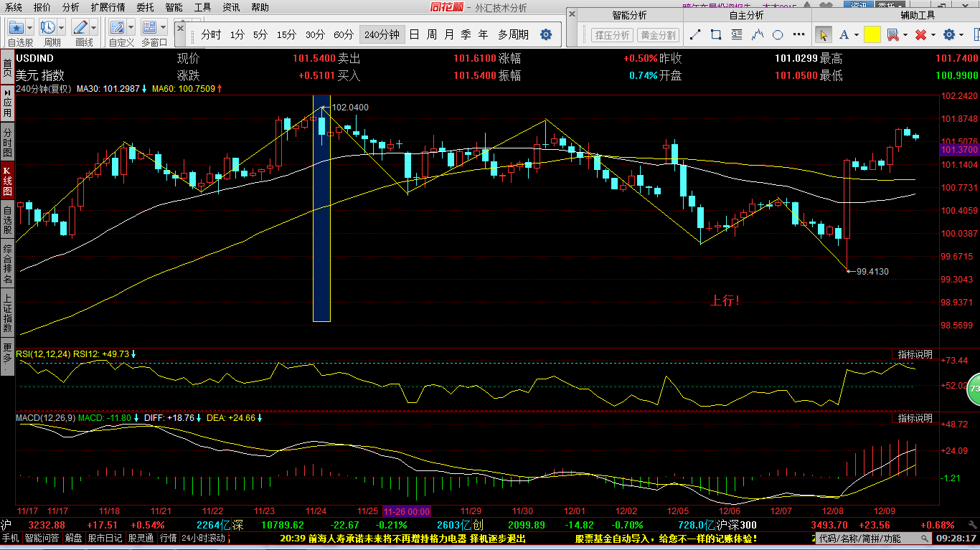Open RSI 指标说明 indicator description

pyautogui.click(x=915, y=354)
